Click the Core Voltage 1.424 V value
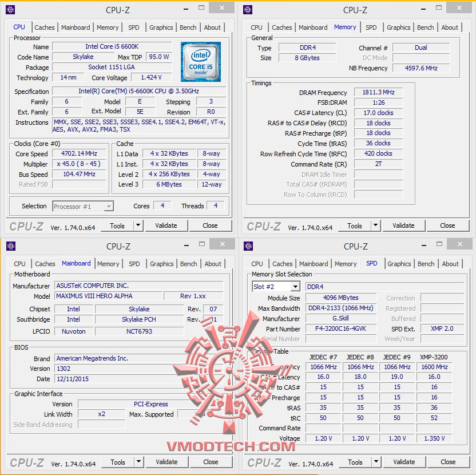The image size is (476, 475). pyautogui.click(x=151, y=78)
